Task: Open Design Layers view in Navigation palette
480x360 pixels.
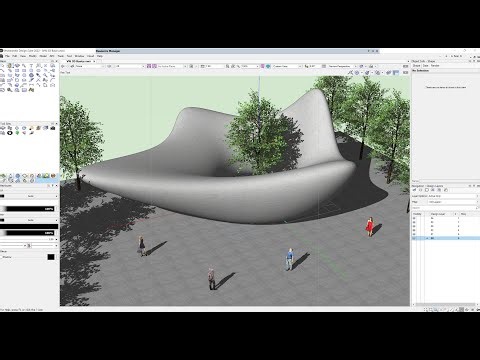Action: tap(421, 190)
